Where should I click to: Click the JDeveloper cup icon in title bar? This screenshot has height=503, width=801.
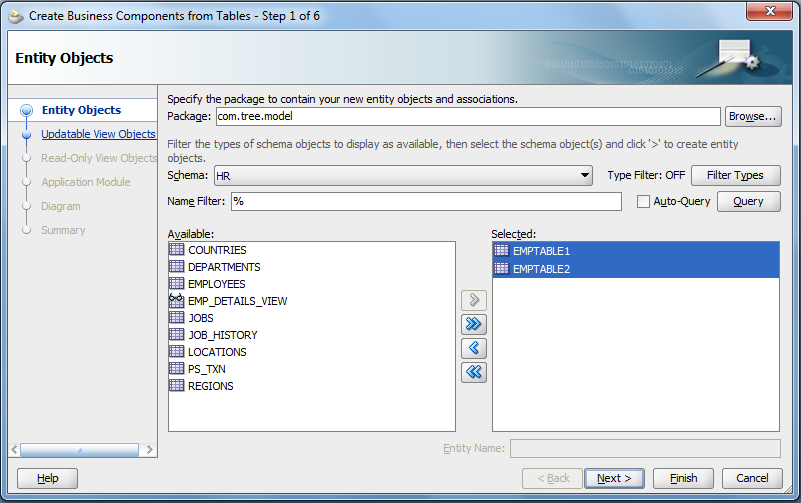(x=16, y=16)
